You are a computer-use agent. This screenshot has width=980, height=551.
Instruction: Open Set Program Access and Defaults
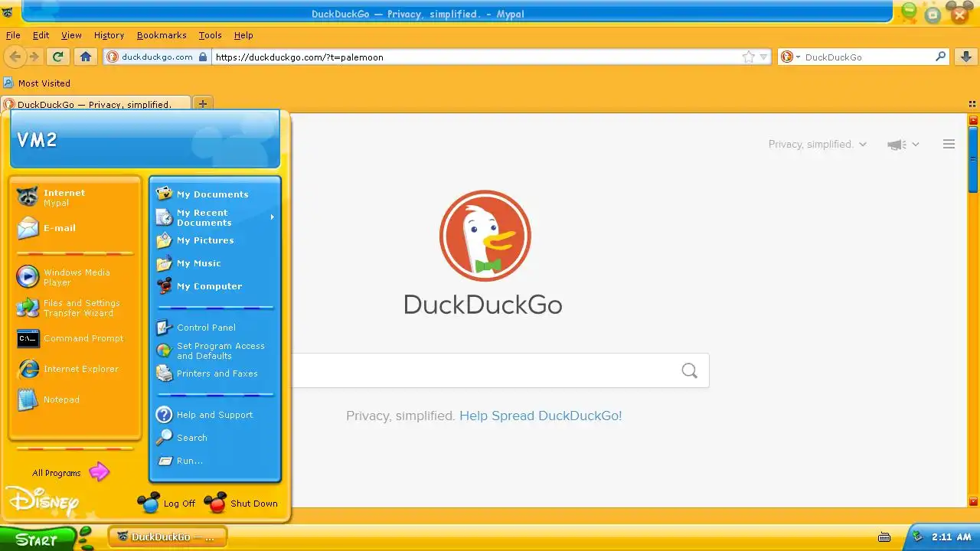pyautogui.click(x=214, y=350)
